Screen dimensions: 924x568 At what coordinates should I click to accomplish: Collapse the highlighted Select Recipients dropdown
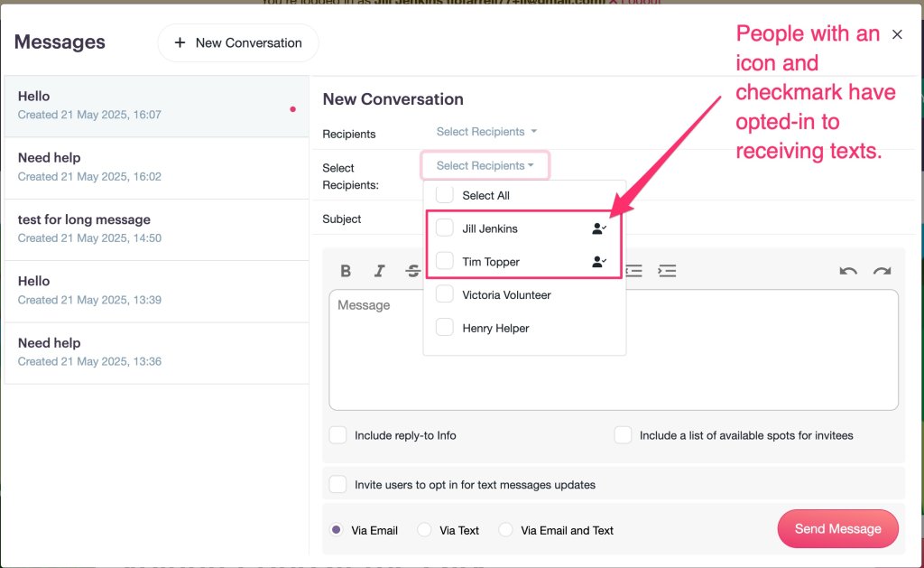tap(485, 165)
